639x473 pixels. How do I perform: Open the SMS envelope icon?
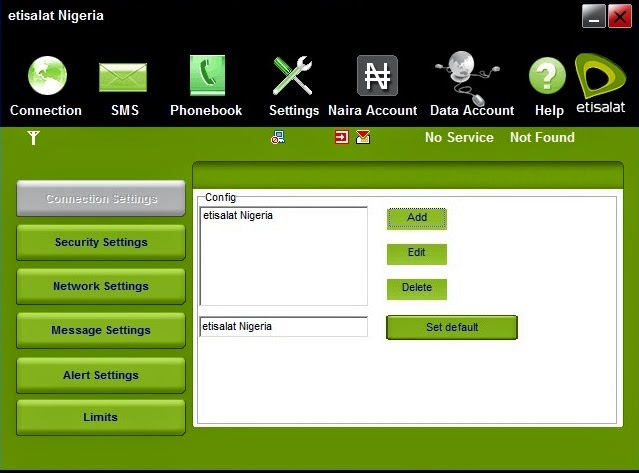pyautogui.click(x=123, y=77)
